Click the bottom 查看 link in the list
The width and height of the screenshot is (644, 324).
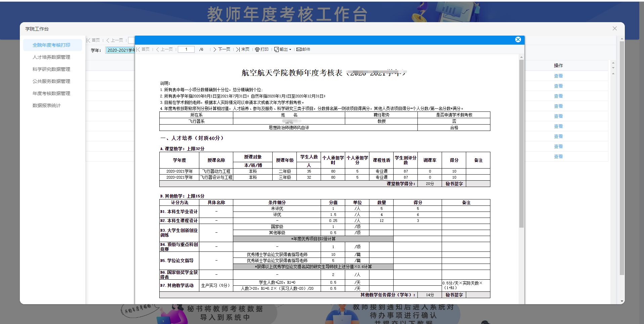pyautogui.click(x=558, y=156)
